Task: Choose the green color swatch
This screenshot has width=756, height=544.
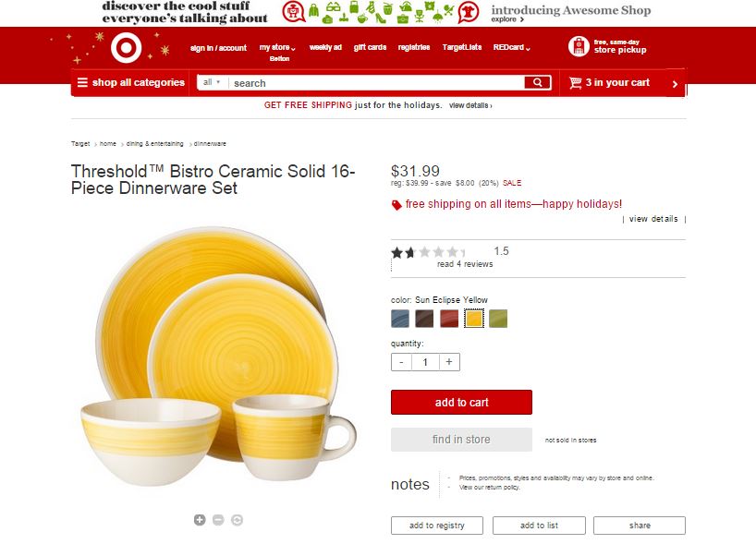Action: click(498, 319)
